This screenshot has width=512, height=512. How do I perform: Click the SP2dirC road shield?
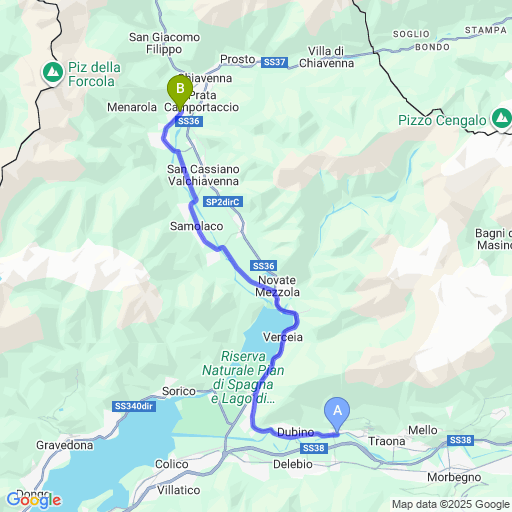[x=223, y=202]
